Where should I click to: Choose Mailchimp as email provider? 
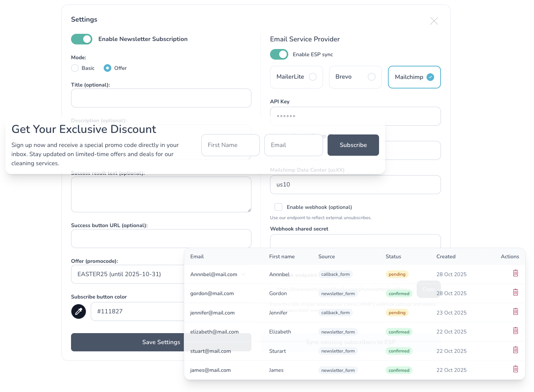(x=414, y=77)
